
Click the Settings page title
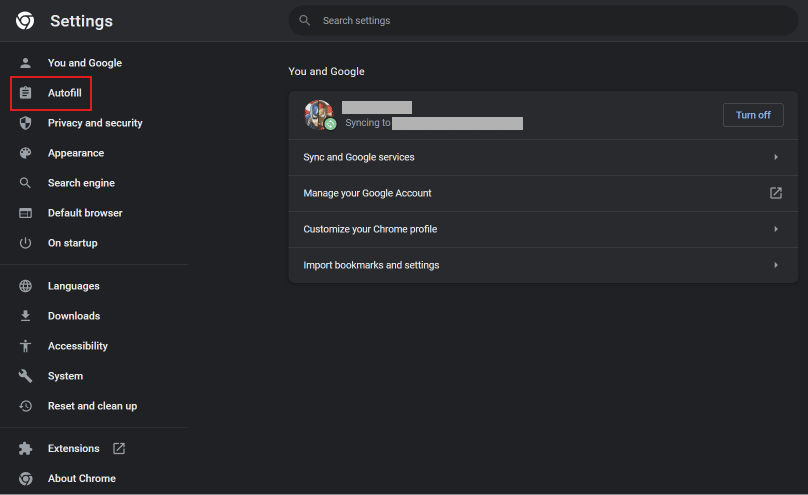point(81,21)
